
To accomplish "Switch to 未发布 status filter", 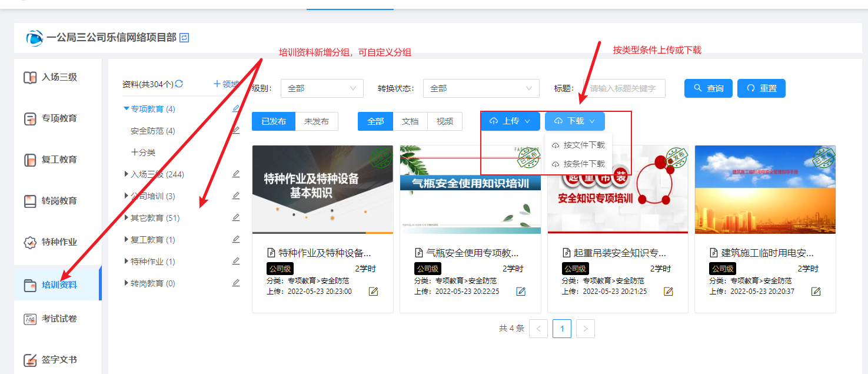I will (317, 121).
